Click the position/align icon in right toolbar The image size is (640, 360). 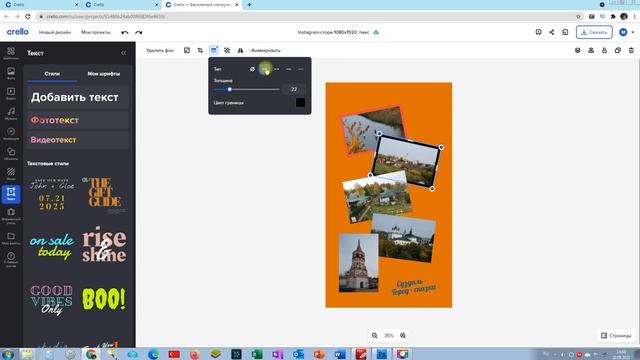click(x=591, y=50)
